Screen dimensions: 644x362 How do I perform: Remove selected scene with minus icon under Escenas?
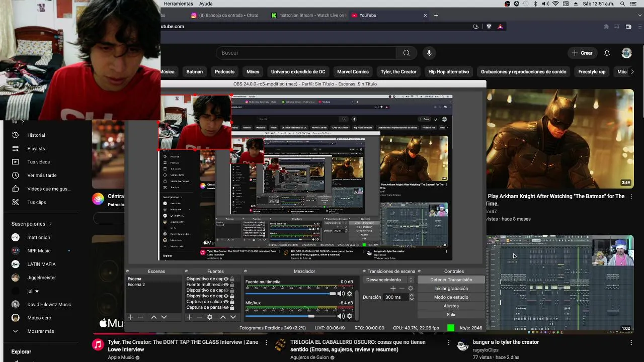(140, 317)
